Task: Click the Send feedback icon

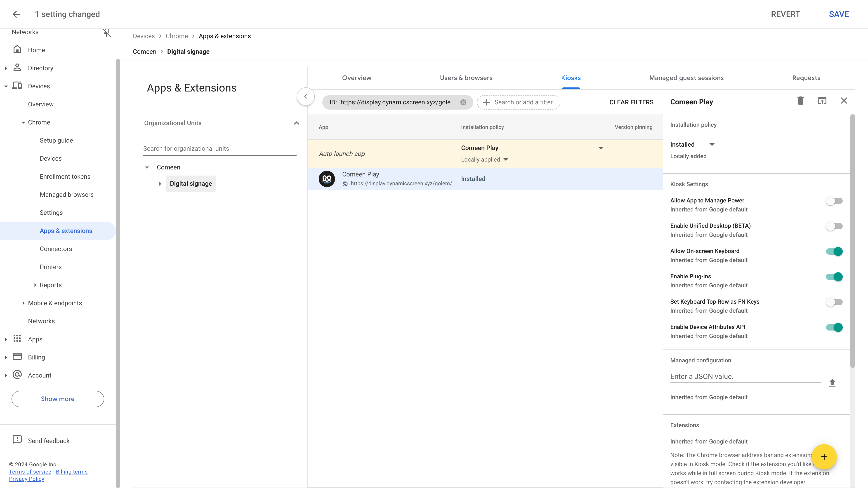Action: (17, 440)
